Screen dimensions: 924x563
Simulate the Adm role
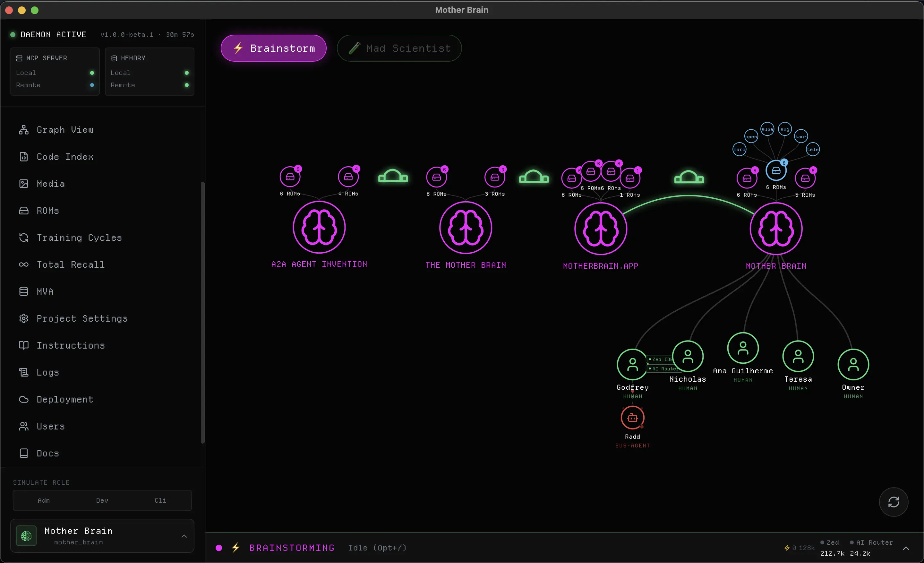44,500
